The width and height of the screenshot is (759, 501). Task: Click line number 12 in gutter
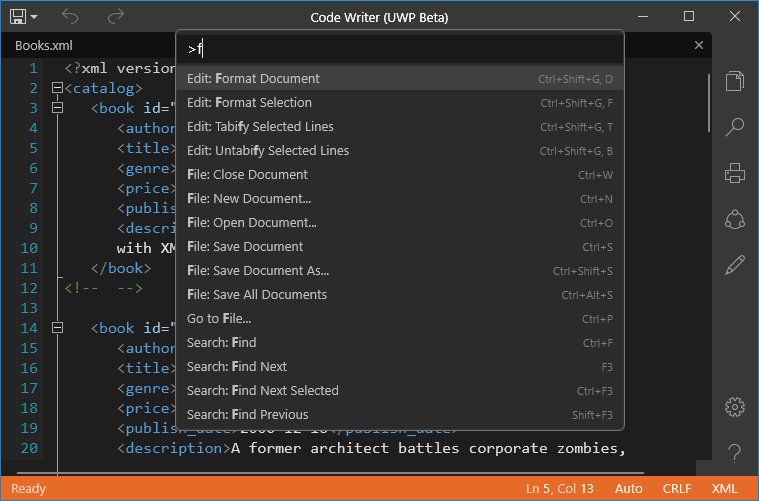(29, 288)
